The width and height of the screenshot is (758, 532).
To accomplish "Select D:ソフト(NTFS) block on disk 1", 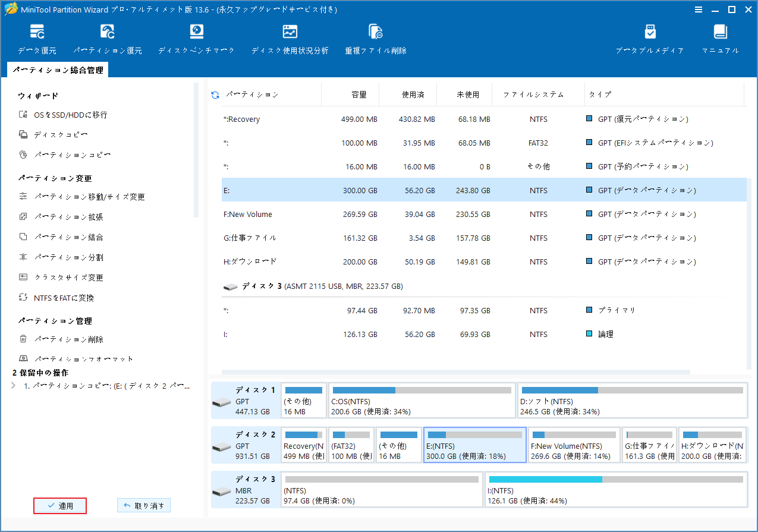I will click(x=632, y=401).
